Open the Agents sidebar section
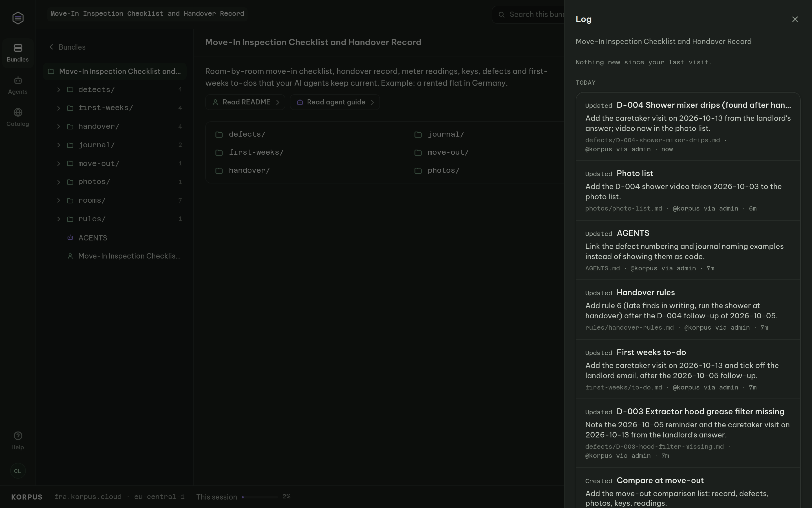812x508 pixels. 18,85
